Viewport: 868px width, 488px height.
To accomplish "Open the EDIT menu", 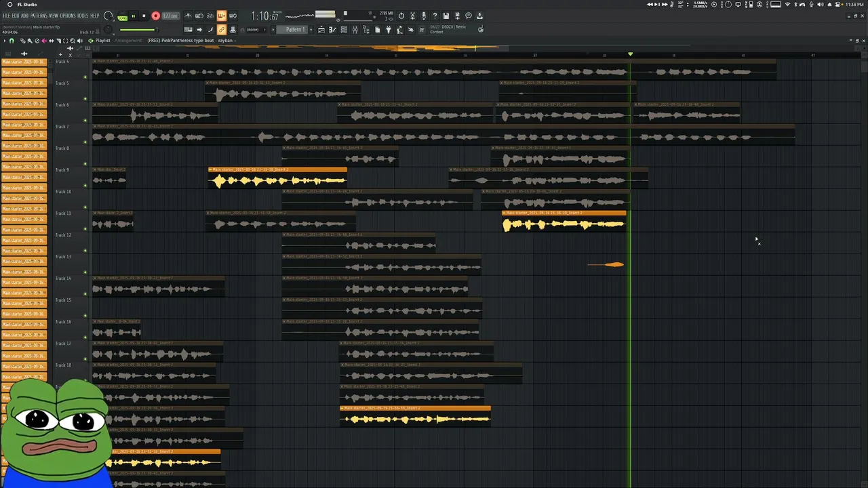I will tap(16, 16).
